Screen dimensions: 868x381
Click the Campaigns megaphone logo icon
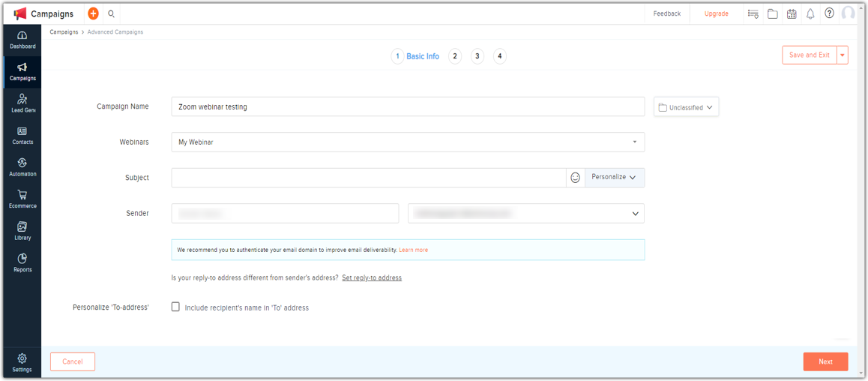point(20,13)
